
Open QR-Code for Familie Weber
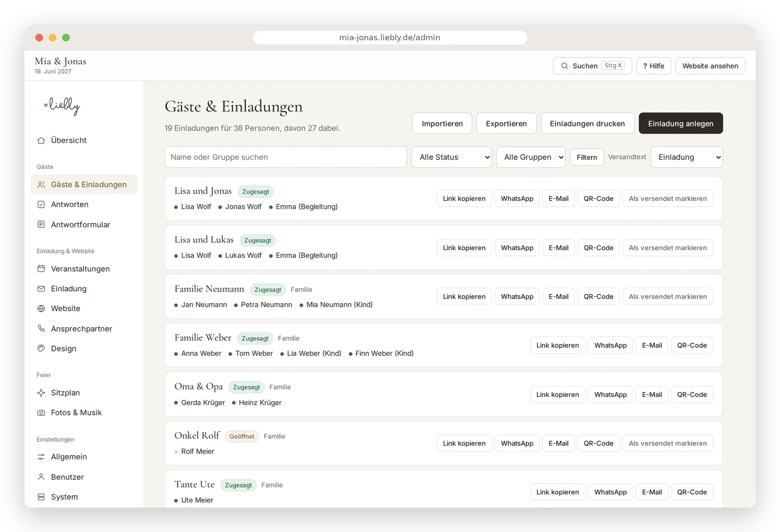coord(692,345)
